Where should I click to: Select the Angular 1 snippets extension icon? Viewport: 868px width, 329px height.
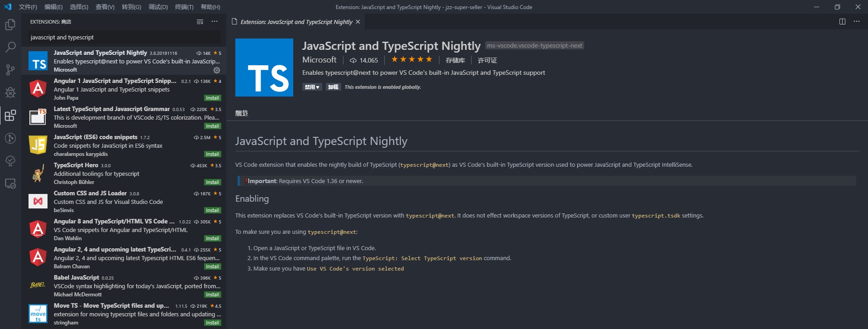click(x=38, y=89)
